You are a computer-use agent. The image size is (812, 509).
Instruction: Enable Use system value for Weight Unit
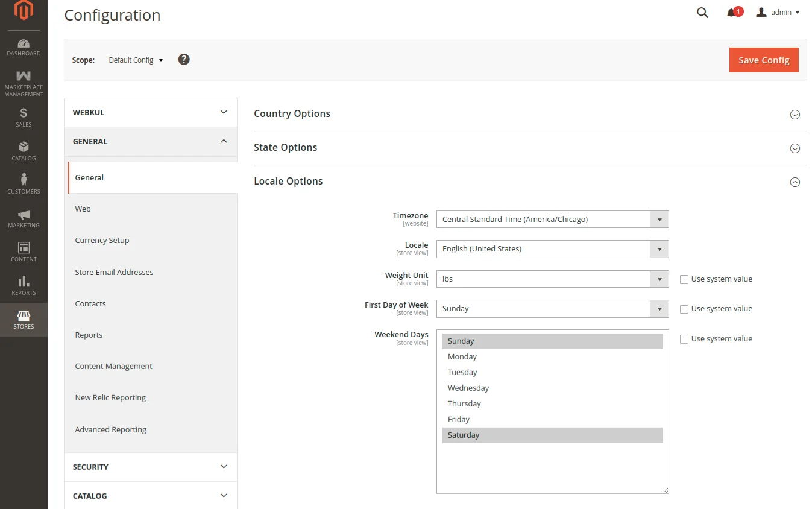[684, 279]
